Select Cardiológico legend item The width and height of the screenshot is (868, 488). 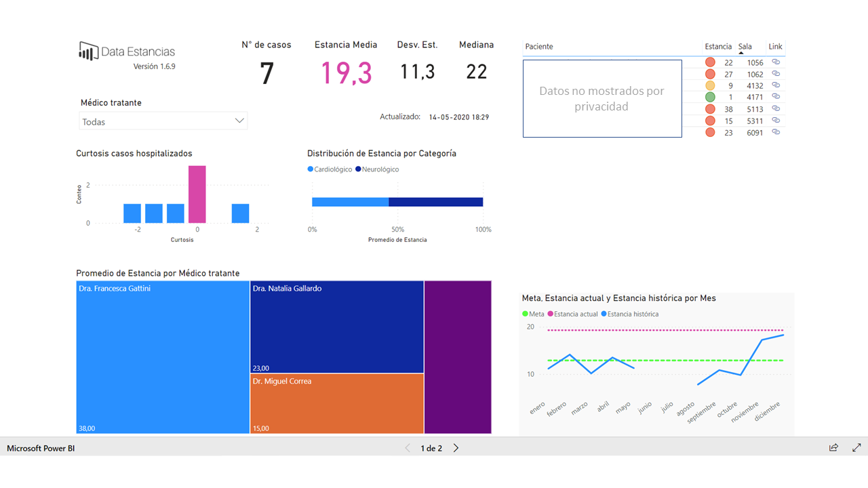[x=330, y=169]
